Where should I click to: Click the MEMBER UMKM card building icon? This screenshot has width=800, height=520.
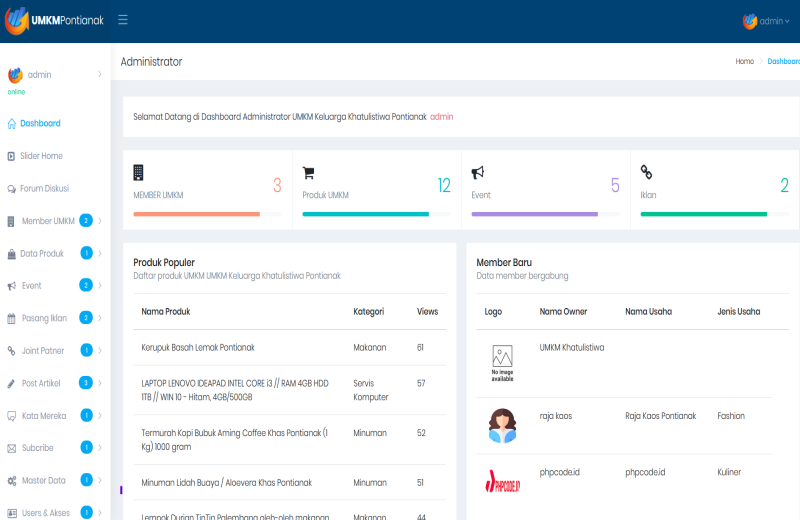[x=138, y=172]
